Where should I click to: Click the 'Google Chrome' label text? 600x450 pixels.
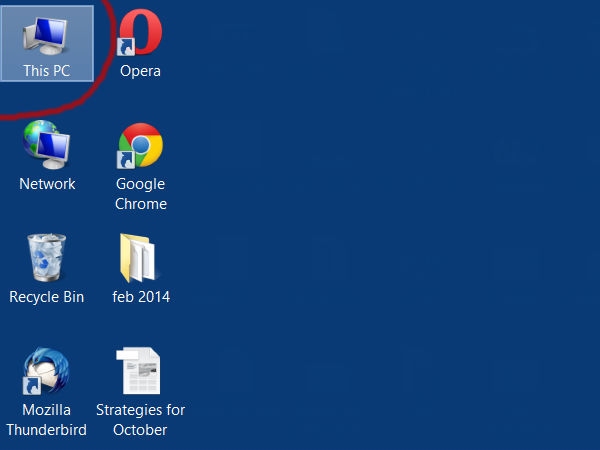[x=141, y=194]
